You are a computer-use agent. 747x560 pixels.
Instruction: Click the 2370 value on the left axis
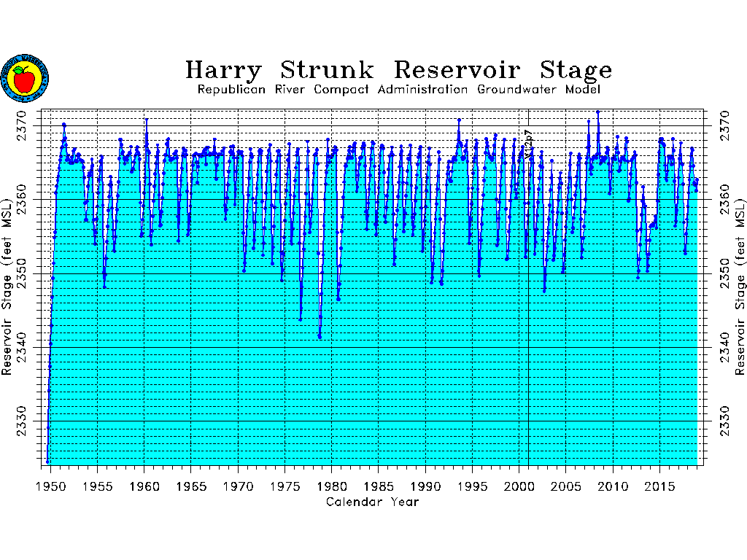[x=21, y=124]
